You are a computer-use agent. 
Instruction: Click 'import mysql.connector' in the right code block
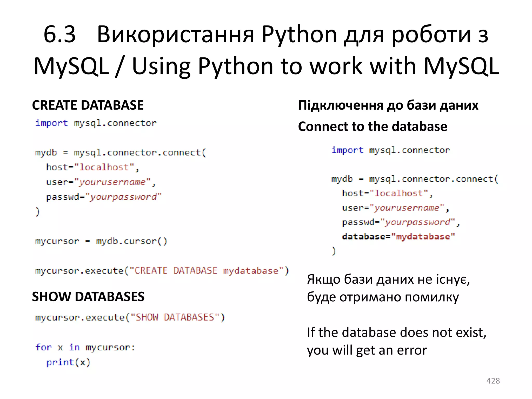[391, 150]
